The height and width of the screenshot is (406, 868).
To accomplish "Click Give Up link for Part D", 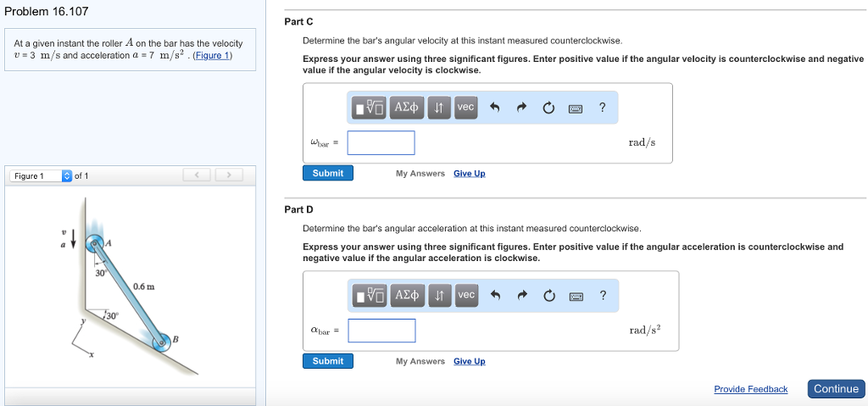I will pyautogui.click(x=470, y=361).
